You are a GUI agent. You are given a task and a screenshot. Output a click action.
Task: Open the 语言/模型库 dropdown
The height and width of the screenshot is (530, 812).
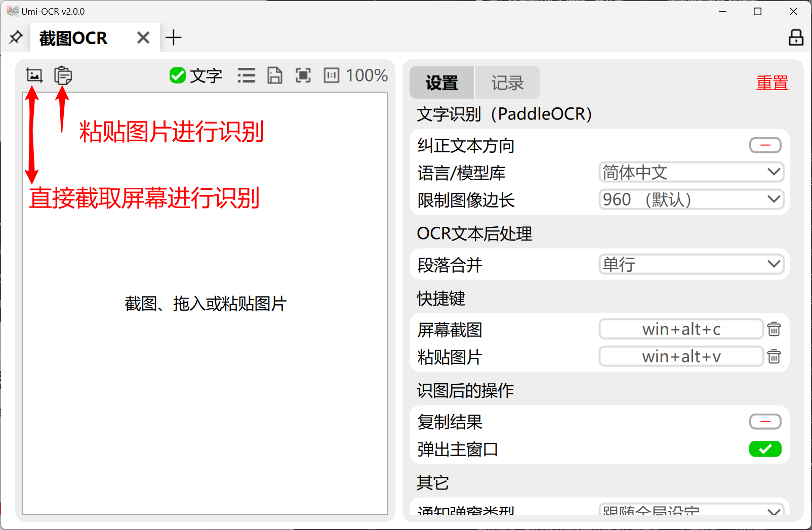pyautogui.click(x=691, y=172)
